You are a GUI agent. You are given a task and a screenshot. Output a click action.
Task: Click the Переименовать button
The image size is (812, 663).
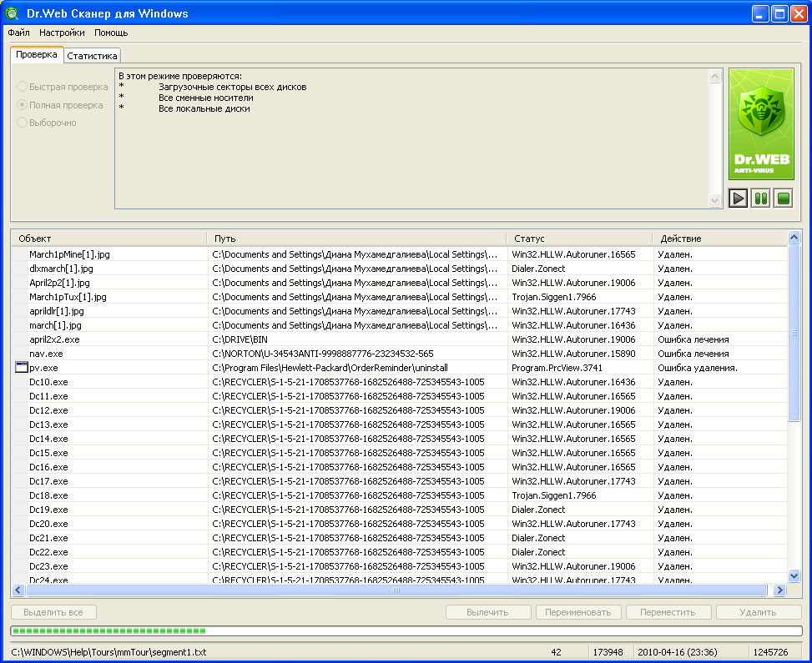click(578, 612)
